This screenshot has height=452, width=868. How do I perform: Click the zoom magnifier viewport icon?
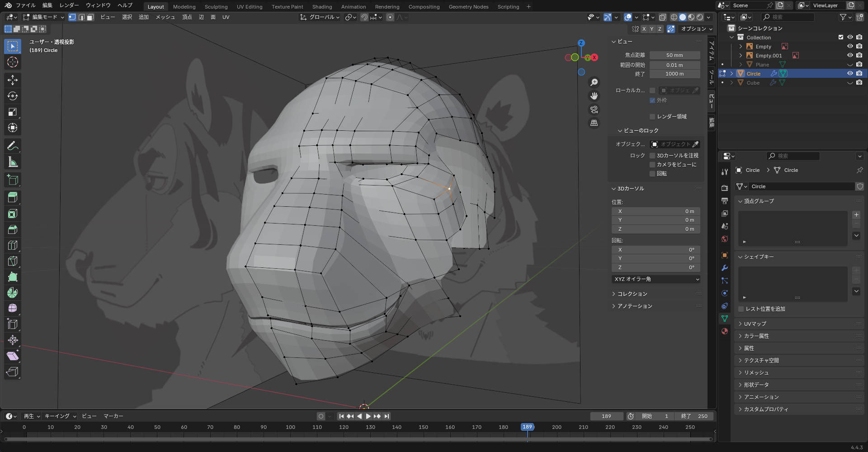[594, 82]
